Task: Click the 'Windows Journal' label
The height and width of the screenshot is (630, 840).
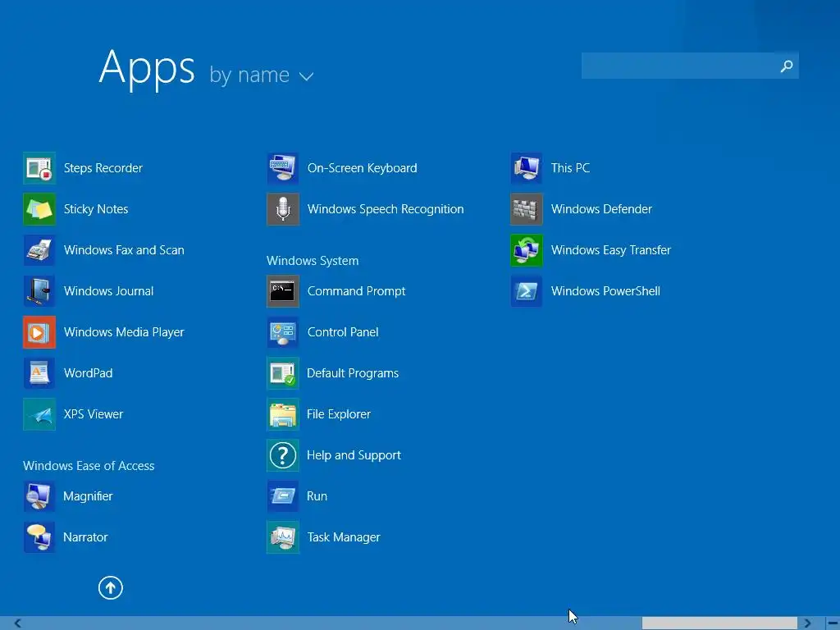Action: (108, 291)
